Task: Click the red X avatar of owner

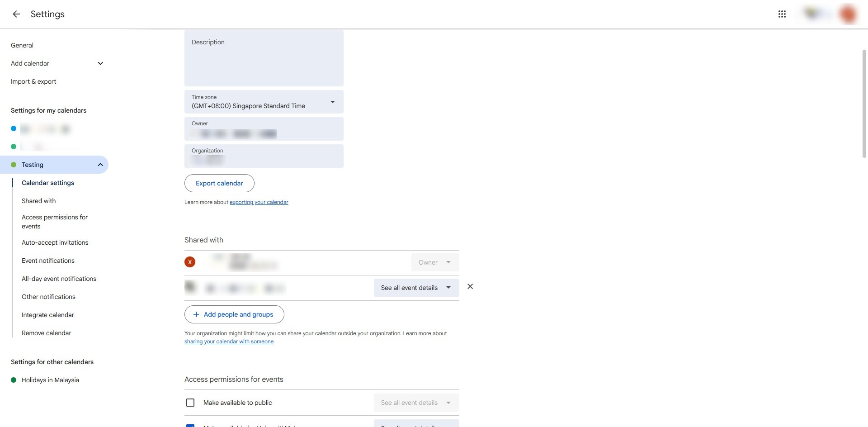Action: pyautogui.click(x=190, y=262)
